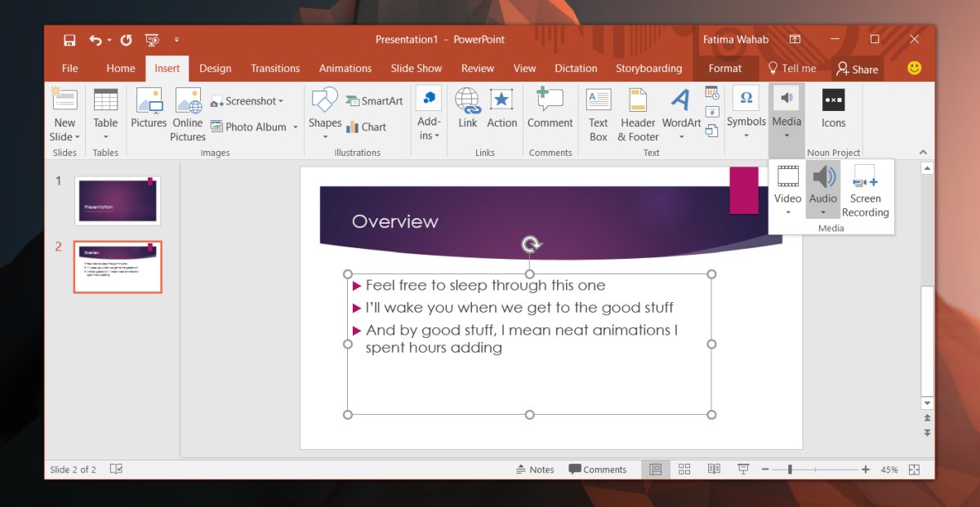
Task: Collapse the ribbon with the chevron
Action: click(923, 152)
